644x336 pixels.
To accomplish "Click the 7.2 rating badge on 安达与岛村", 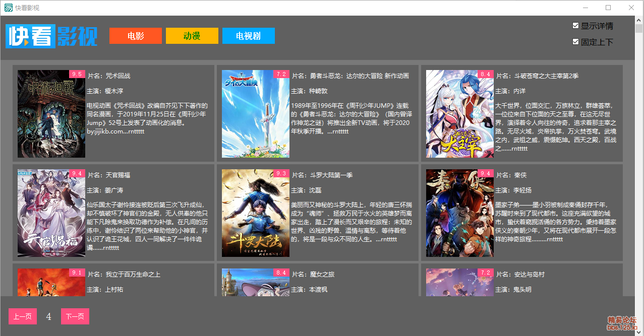I will [486, 273].
